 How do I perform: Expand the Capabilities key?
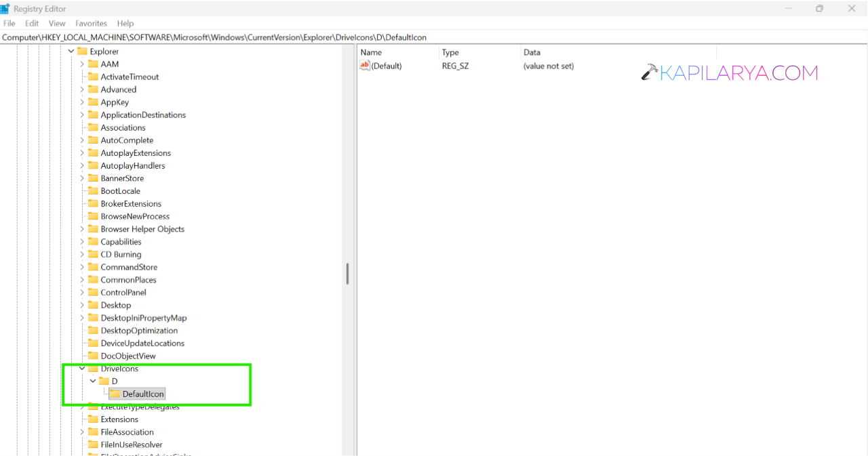[x=82, y=242]
